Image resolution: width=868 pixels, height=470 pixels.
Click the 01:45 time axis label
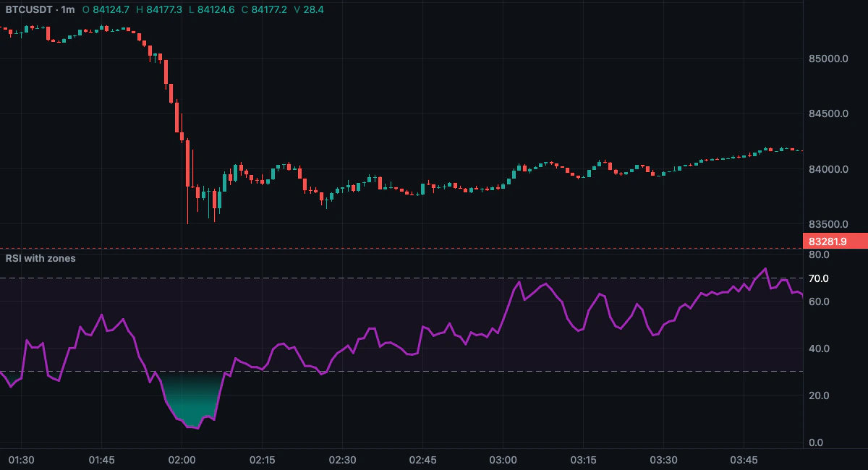tap(101, 461)
